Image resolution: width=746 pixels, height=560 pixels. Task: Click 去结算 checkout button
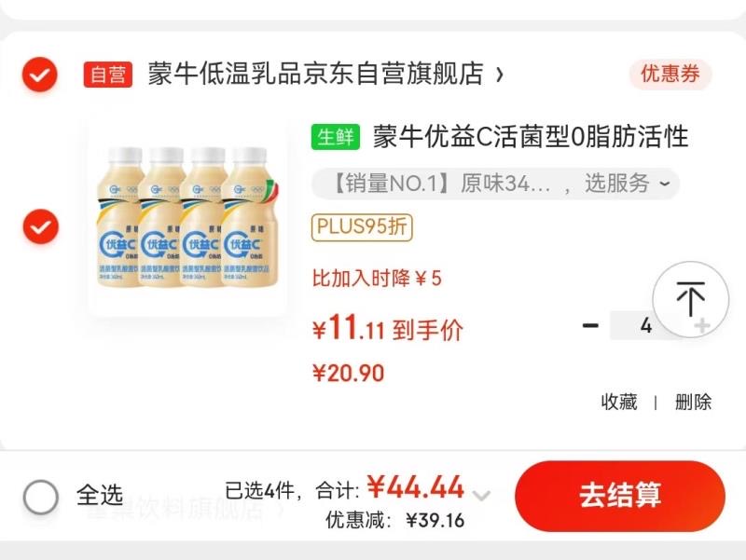coord(620,496)
